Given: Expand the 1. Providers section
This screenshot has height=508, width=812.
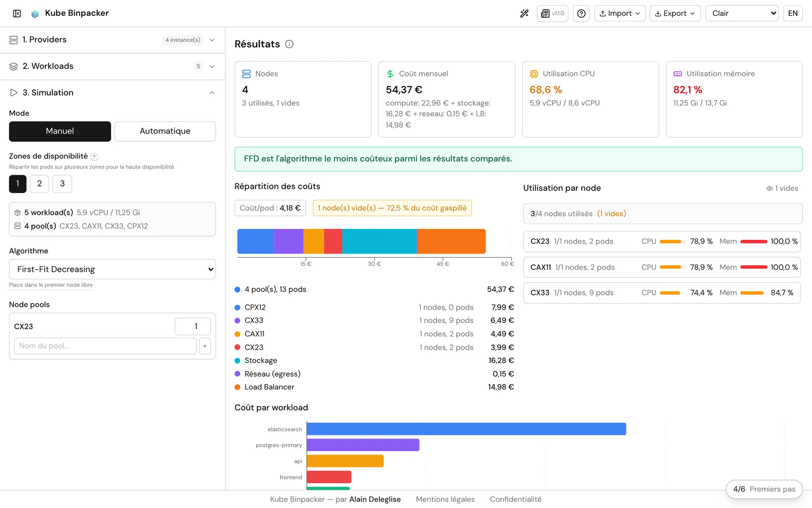Looking at the screenshot, I should [112, 40].
